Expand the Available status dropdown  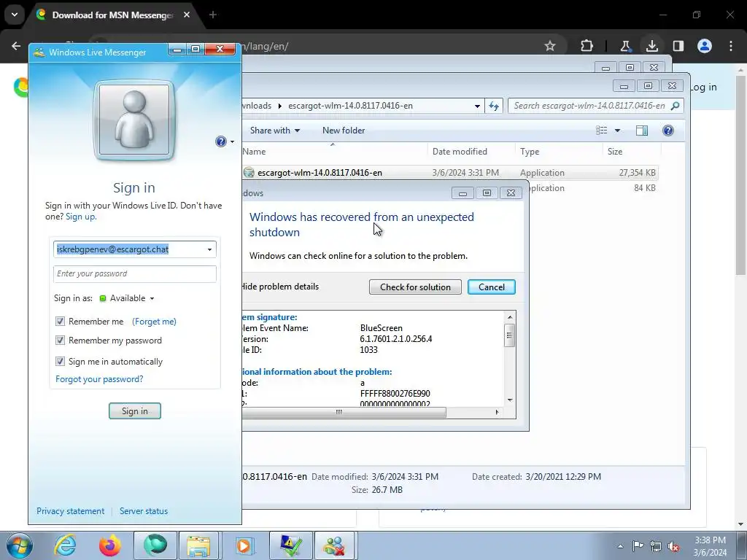152,298
